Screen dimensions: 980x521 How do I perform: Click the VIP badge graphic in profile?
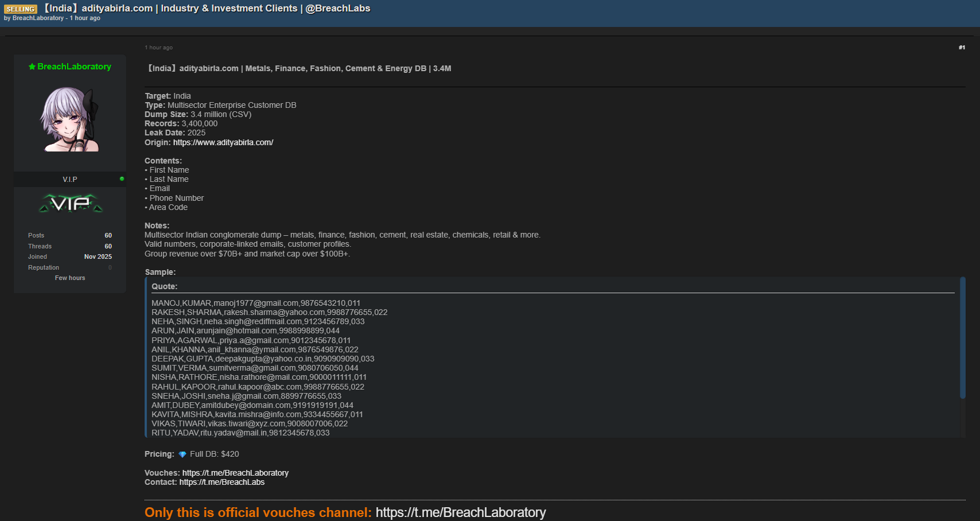point(70,204)
